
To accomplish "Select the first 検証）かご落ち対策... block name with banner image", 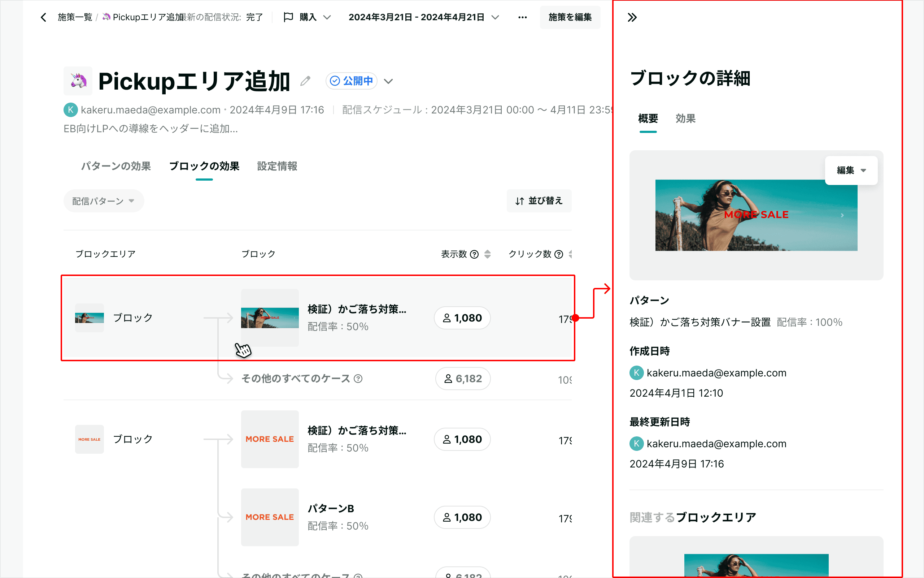I will point(357,309).
